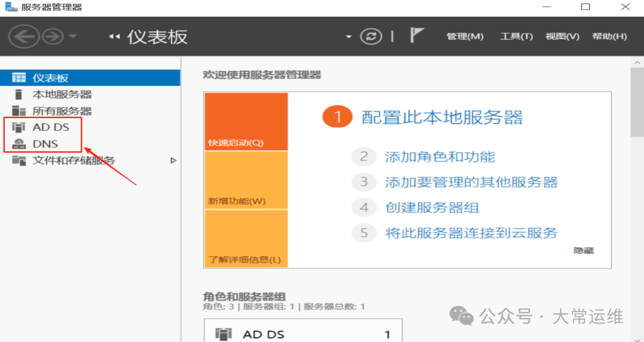Select DNS in the sidebar
This screenshot has width=644, height=342.
pyautogui.click(x=90, y=144)
